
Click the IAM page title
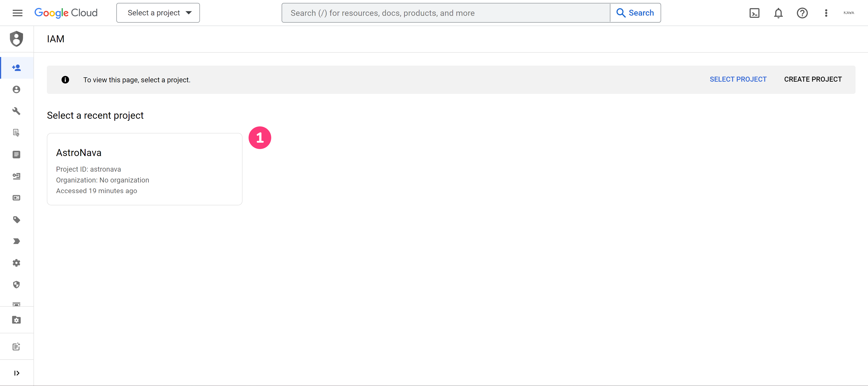coord(56,39)
